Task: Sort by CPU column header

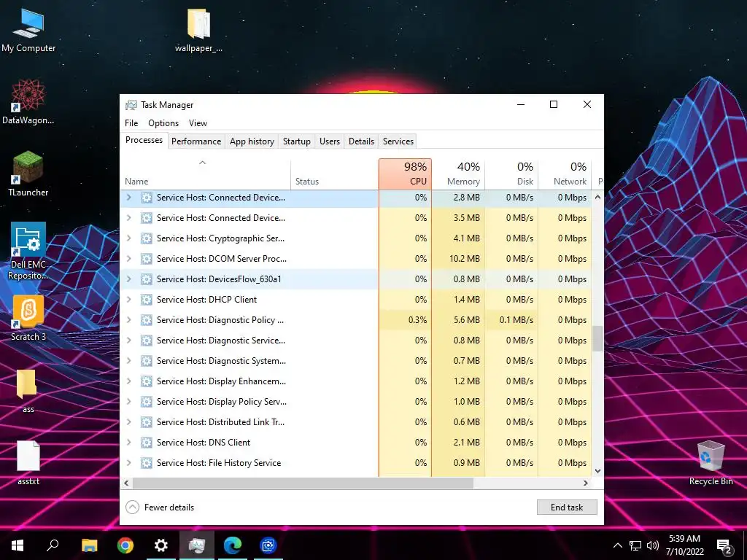Action: click(406, 174)
